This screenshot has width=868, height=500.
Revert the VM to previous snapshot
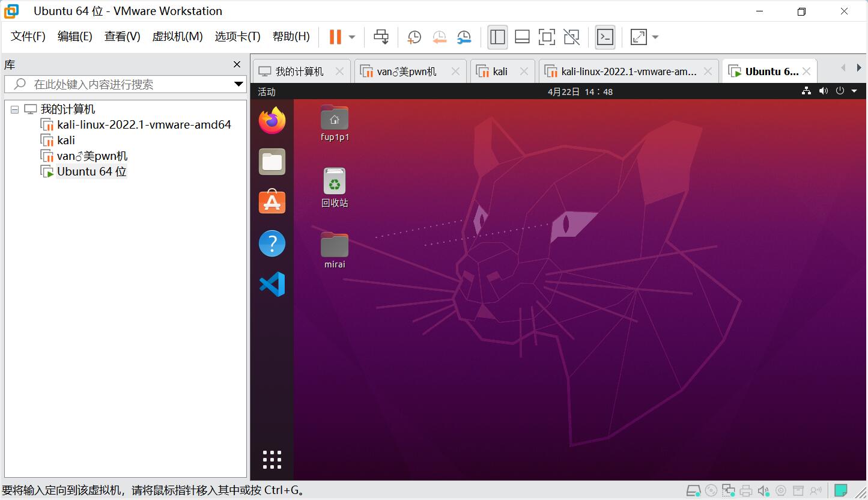[x=439, y=37]
